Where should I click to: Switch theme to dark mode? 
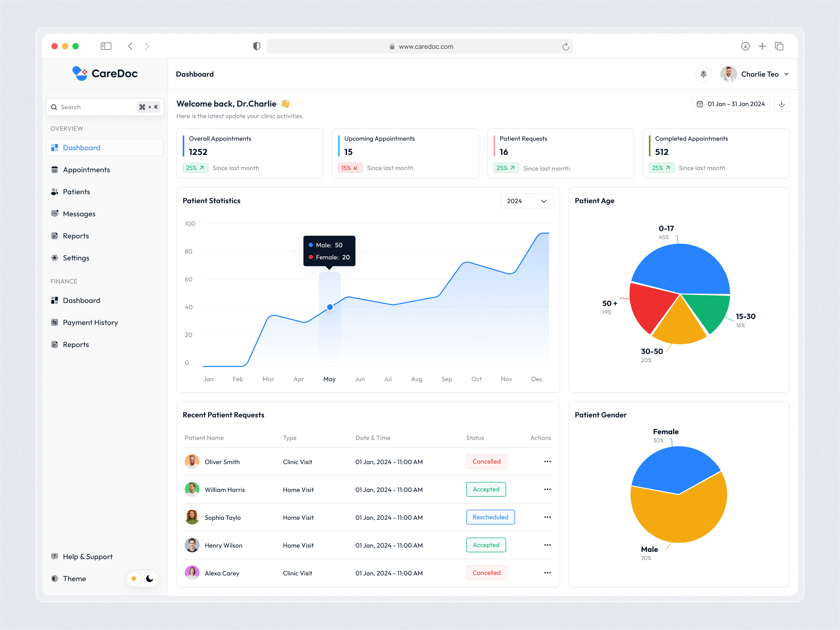pos(150,579)
